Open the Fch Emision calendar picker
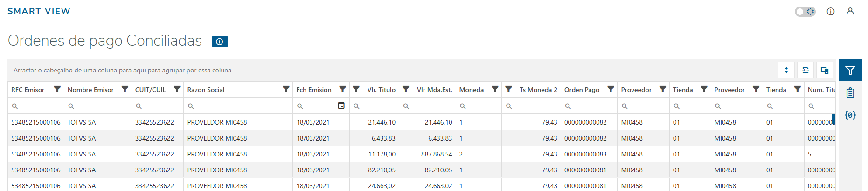868x191 pixels. tap(341, 106)
